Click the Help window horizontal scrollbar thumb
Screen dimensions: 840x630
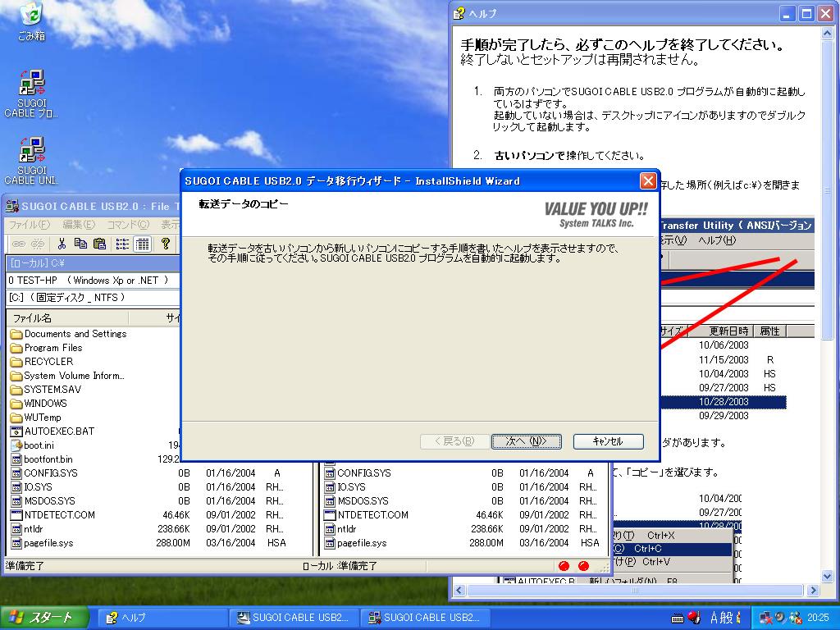636,591
